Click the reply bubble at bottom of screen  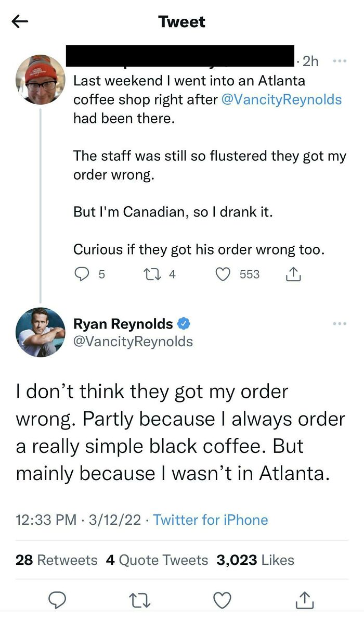57,600
